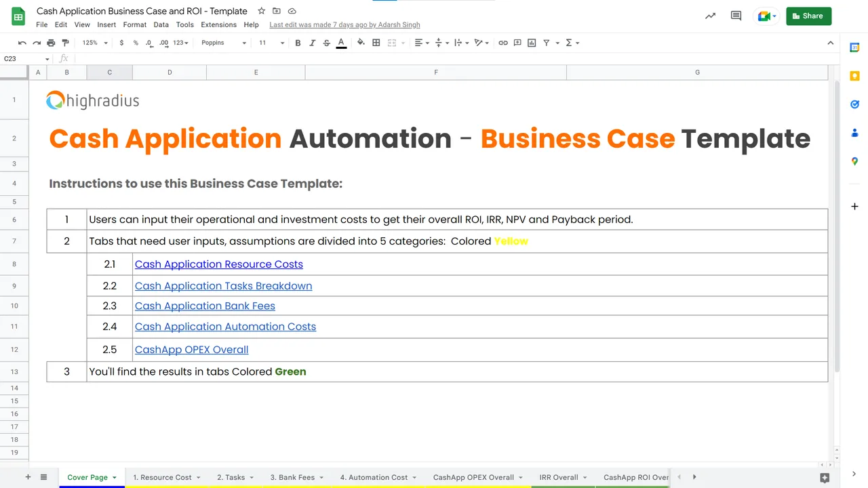868x488 pixels.
Task: Open the activity dashboard trend icon
Action: click(710, 16)
